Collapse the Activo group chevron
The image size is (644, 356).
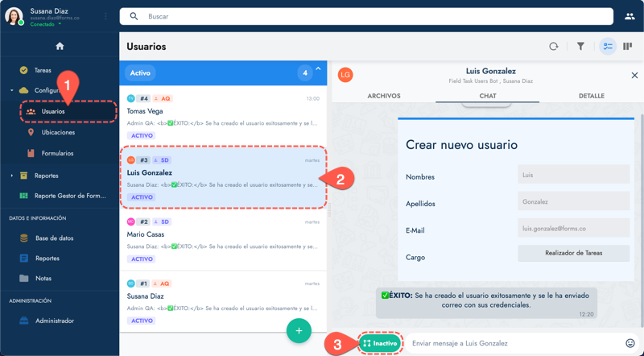(x=318, y=68)
